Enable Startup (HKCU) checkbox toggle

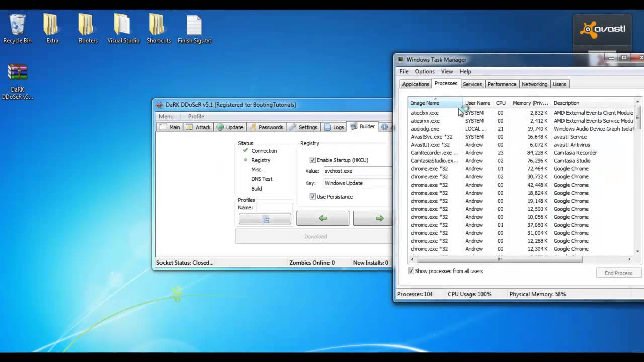tap(313, 160)
